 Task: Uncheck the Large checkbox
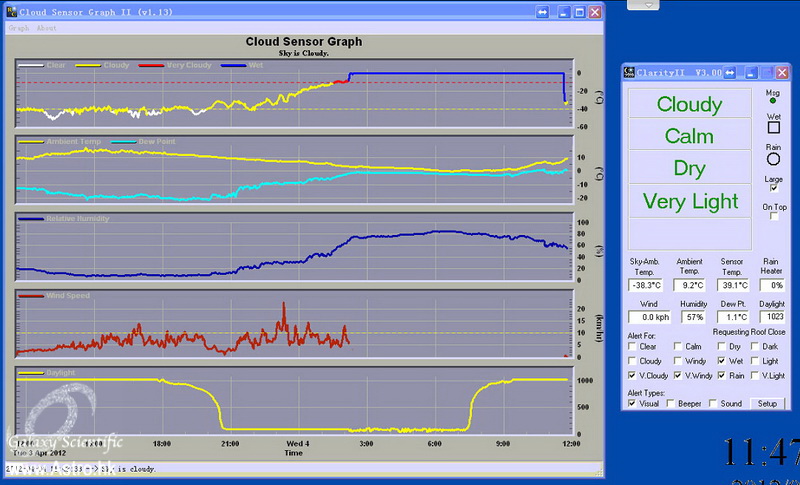tap(773, 187)
